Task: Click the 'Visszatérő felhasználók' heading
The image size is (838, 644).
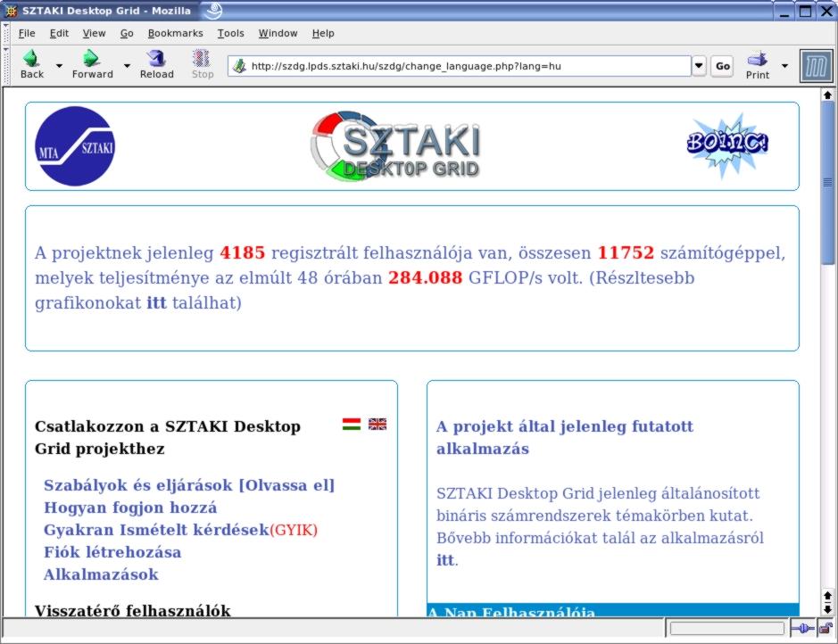Action: pyautogui.click(x=133, y=610)
